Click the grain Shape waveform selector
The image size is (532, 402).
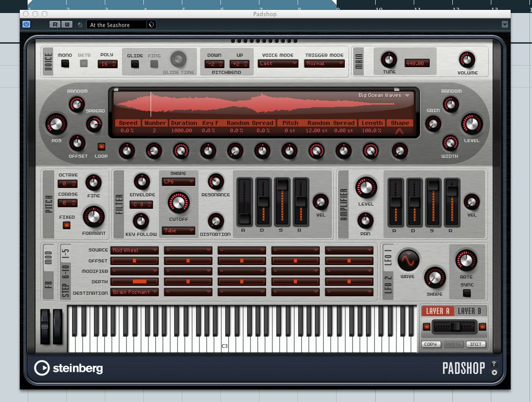pos(399,131)
